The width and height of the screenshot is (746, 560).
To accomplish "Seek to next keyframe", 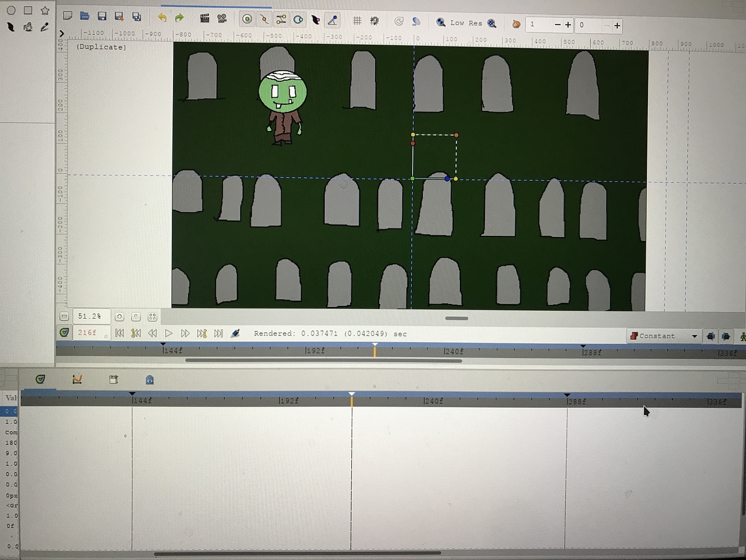I will [x=202, y=334].
